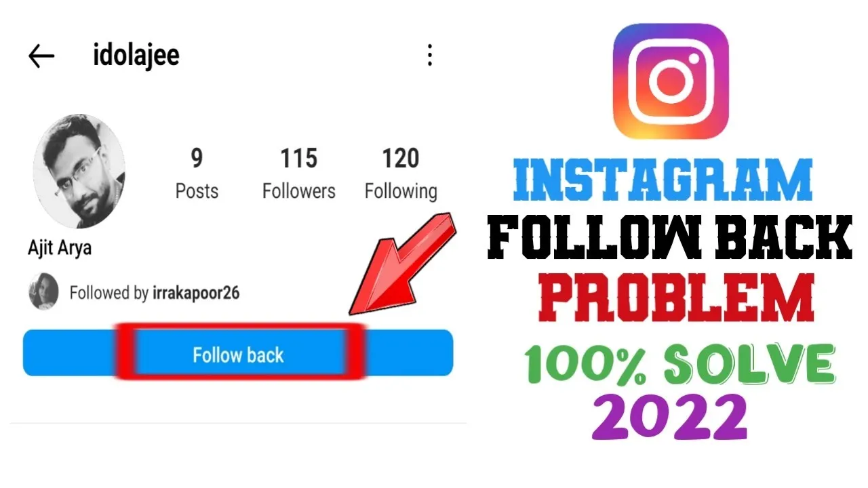The height and width of the screenshot is (488, 868).
Task: Click the irrakapoor26 username link
Action: coord(196,293)
